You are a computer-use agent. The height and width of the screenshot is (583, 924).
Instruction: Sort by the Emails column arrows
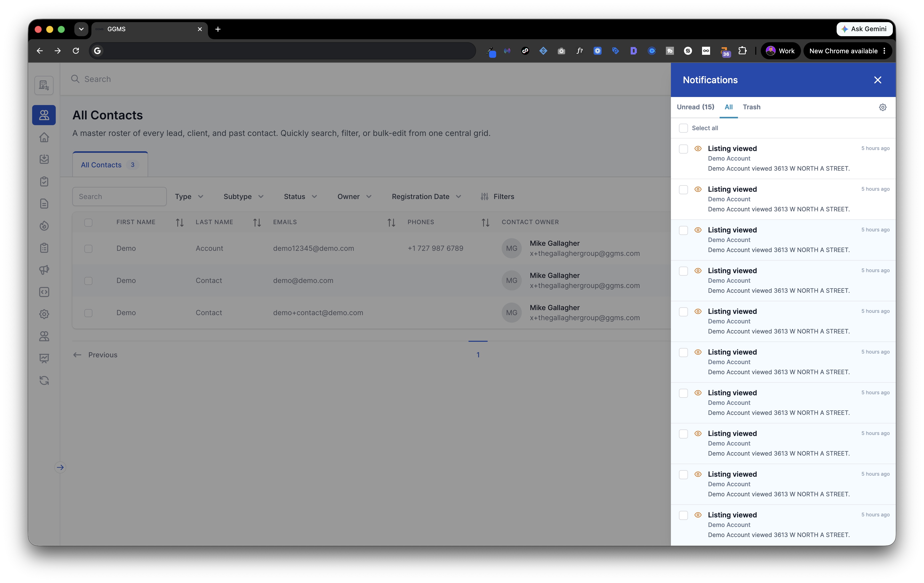pos(391,222)
